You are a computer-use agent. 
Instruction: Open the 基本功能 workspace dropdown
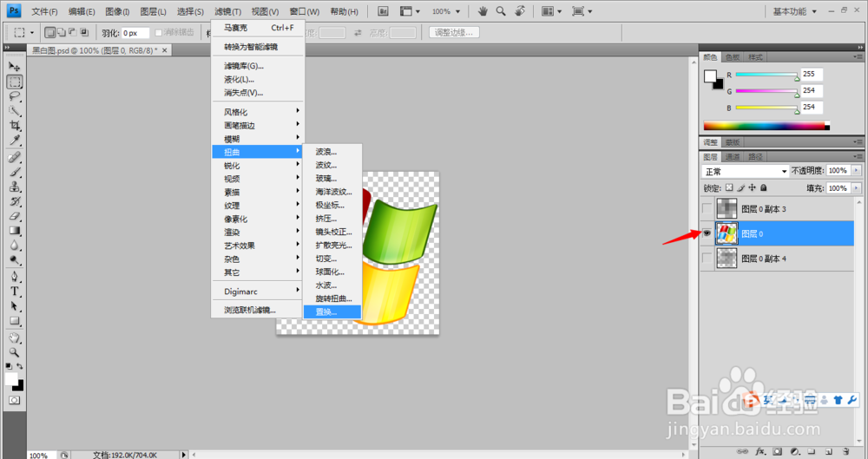tap(794, 11)
